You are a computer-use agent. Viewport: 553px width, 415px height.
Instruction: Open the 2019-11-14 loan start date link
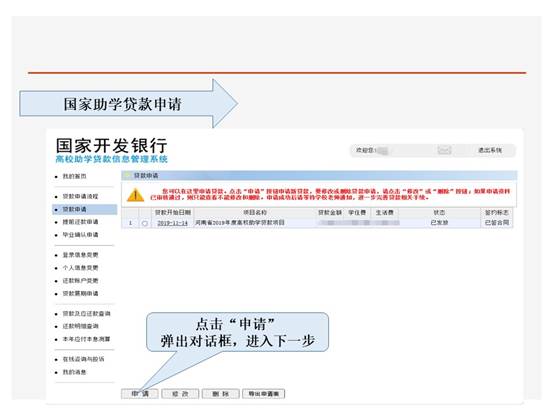click(x=172, y=223)
